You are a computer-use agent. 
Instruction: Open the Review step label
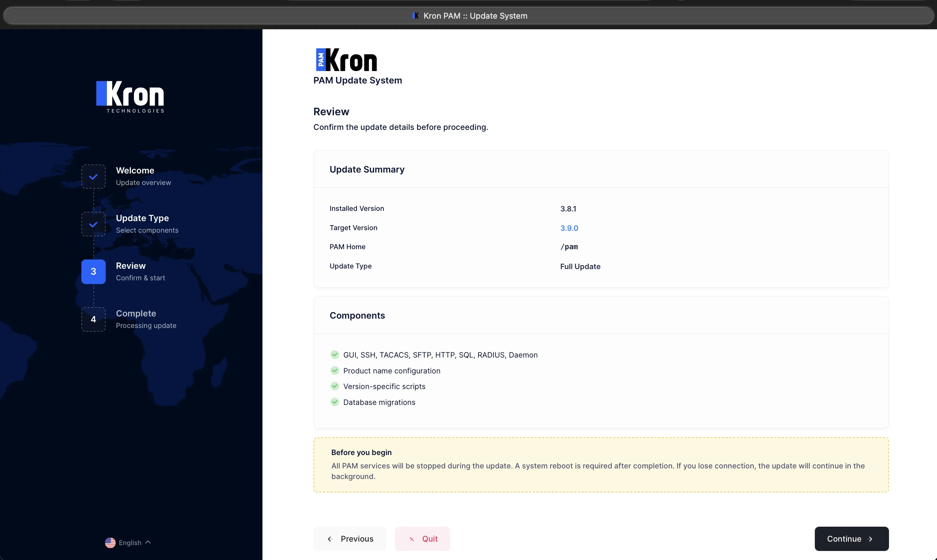(x=131, y=266)
